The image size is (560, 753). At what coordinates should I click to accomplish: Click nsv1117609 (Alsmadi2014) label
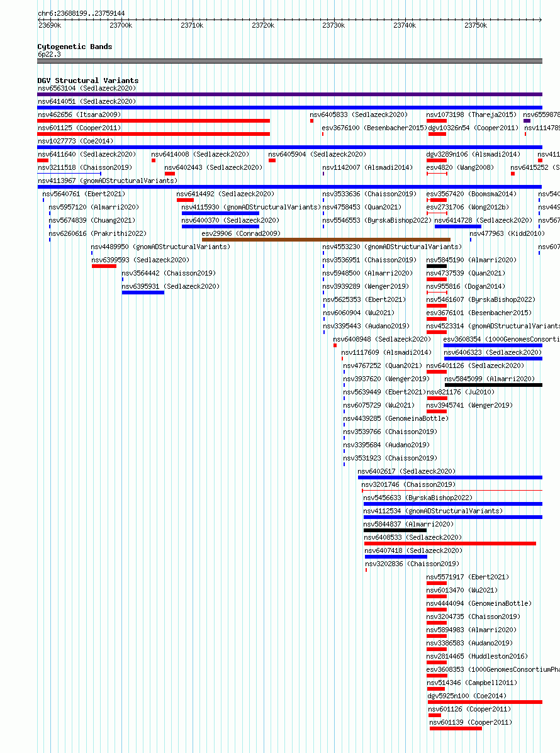(x=387, y=352)
